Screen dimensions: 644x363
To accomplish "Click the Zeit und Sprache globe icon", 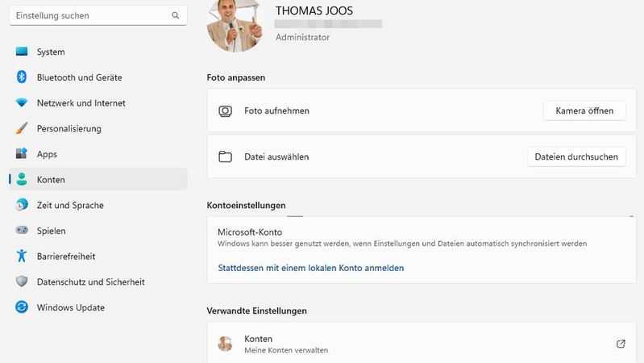I will (22, 205).
